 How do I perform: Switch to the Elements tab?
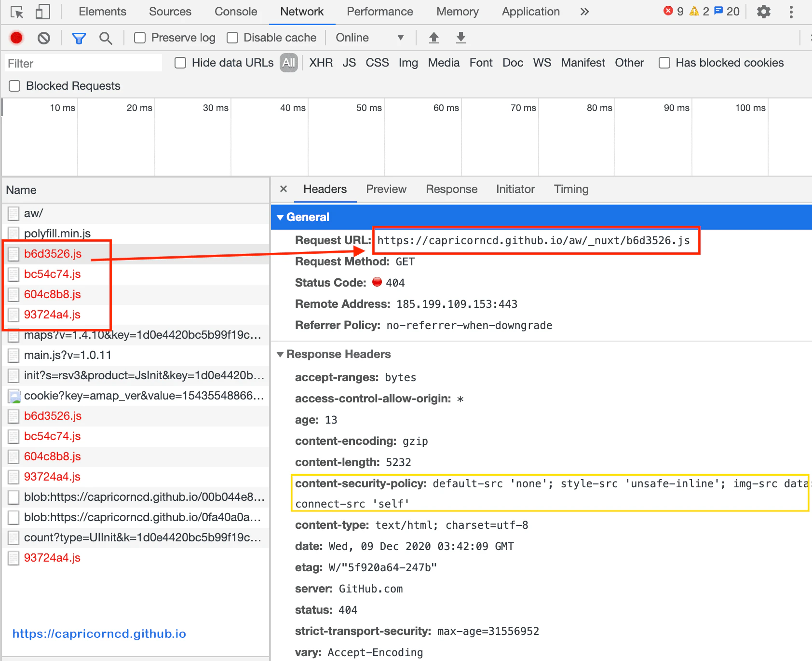(x=102, y=12)
